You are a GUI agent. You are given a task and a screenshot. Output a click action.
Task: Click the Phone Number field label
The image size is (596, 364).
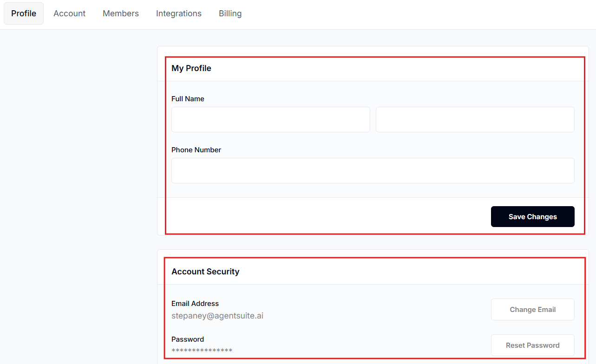(x=196, y=150)
